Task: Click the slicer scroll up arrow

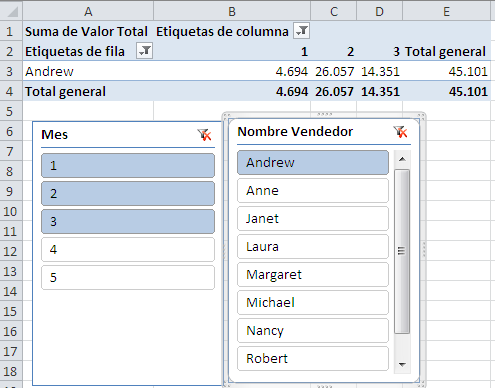Action: [402, 159]
